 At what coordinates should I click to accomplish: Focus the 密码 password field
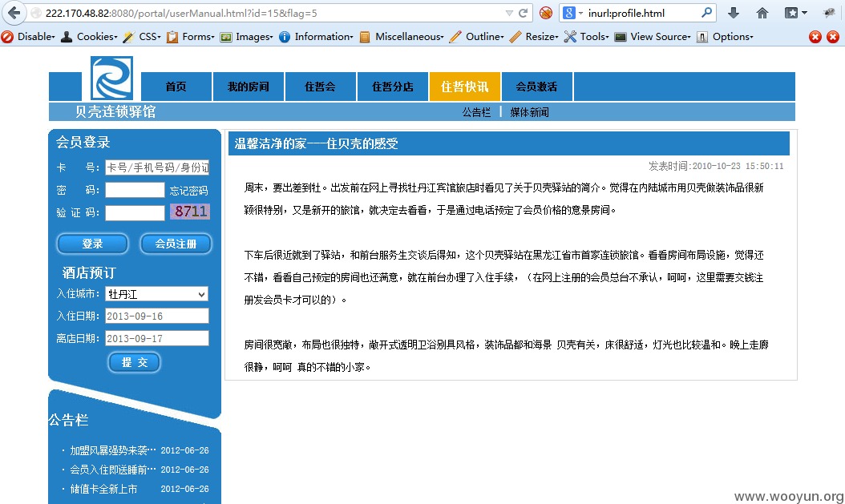(135, 190)
